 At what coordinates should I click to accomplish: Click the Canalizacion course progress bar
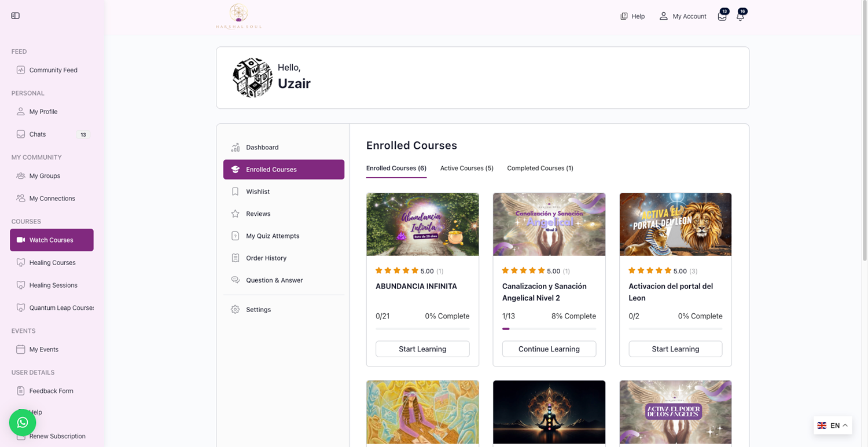(x=549, y=329)
